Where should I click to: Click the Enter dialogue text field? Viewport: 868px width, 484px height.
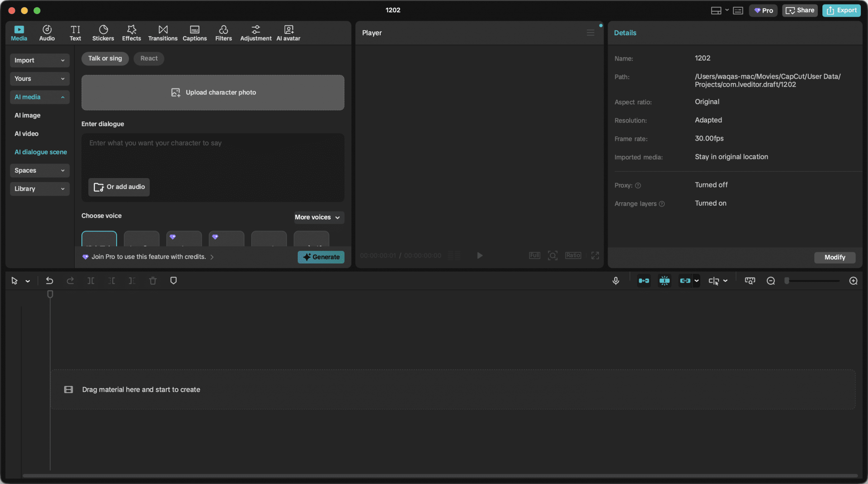(x=212, y=156)
